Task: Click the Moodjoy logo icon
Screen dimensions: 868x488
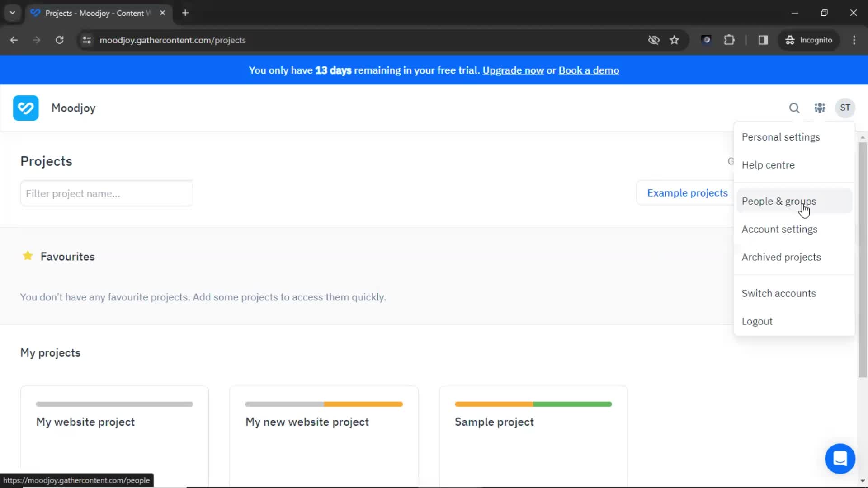Action: pos(26,108)
